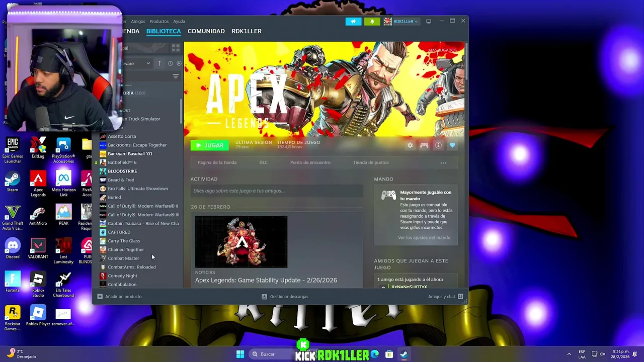Open VALORANT desktop shortcut
This screenshot has height=362, width=644.
click(x=38, y=249)
